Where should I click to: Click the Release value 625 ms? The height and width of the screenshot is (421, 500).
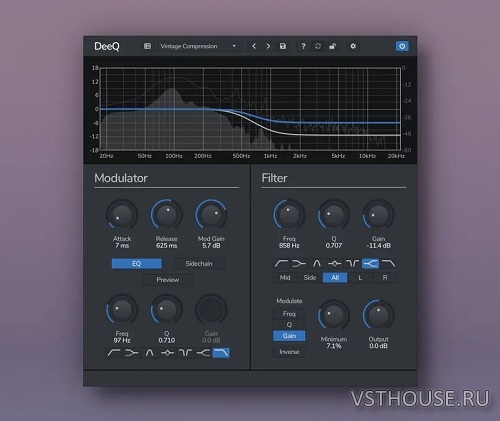tap(166, 246)
